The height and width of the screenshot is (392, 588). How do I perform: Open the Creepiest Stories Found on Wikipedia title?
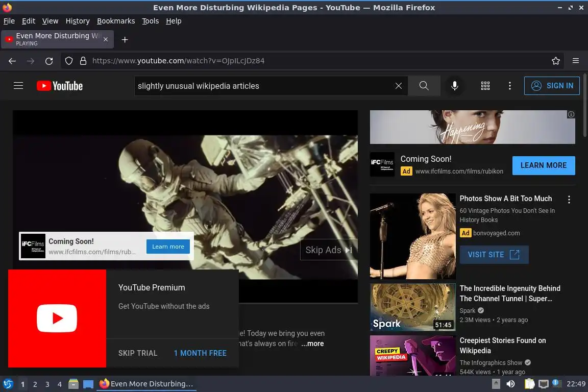pyautogui.click(x=502, y=346)
